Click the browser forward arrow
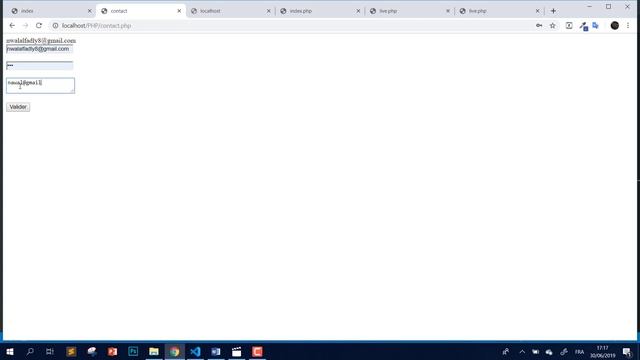This screenshot has width=640, height=360. tap(25, 25)
